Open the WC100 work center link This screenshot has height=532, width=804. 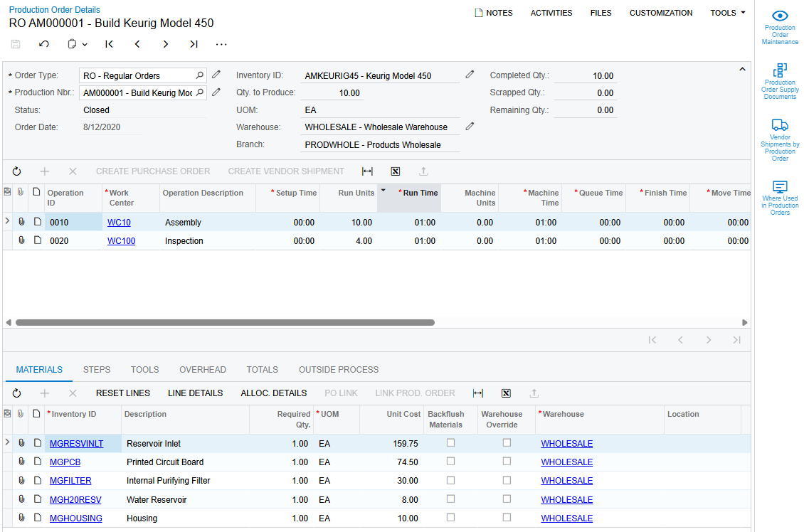[x=121, y=241]
